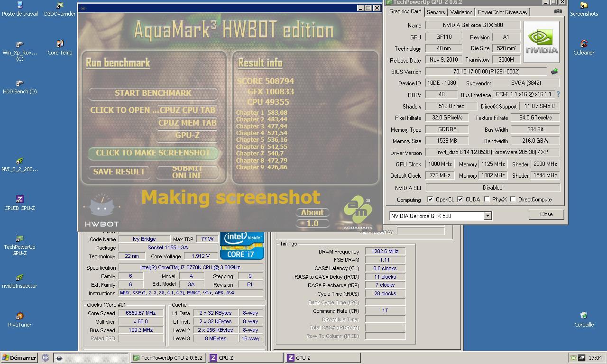Click to make screenshot button
This screenshot has width=607, height=364.
[x=153, y=153]
